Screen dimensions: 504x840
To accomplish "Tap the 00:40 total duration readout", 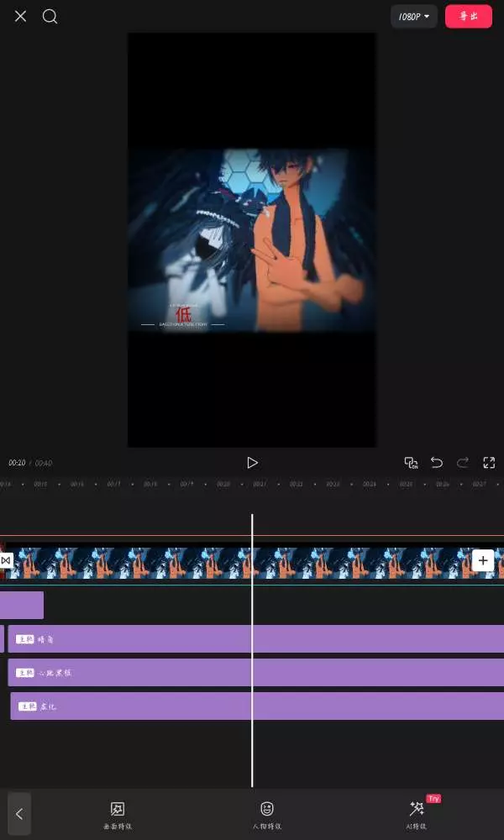I will click(44, 463).
